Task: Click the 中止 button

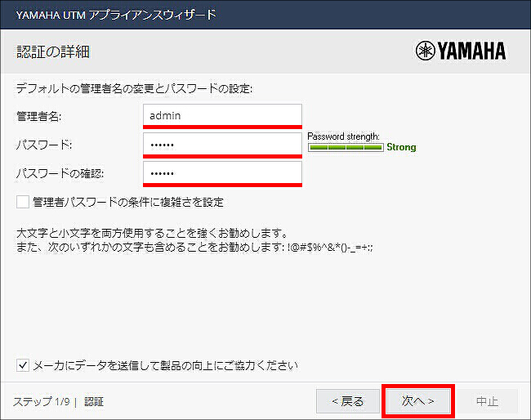Action: [487, 401]
